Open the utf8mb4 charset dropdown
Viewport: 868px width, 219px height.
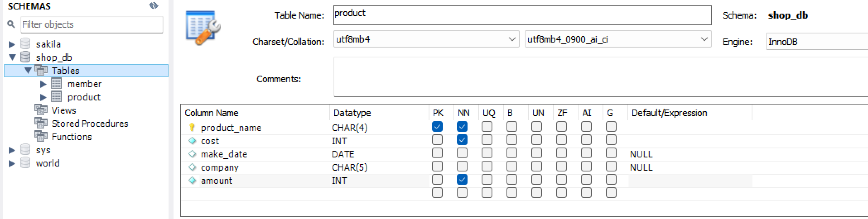[x=512, y=39]
